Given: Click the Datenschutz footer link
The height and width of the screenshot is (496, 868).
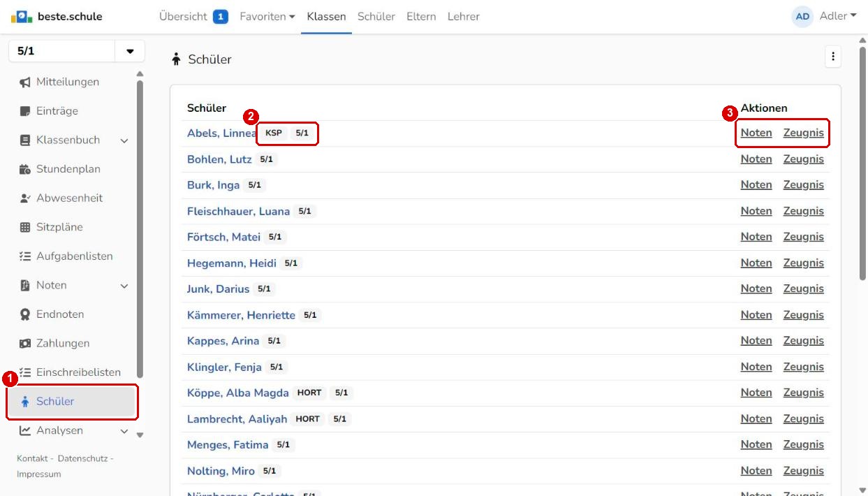Looking at the screenshot, I should point(83,458).
